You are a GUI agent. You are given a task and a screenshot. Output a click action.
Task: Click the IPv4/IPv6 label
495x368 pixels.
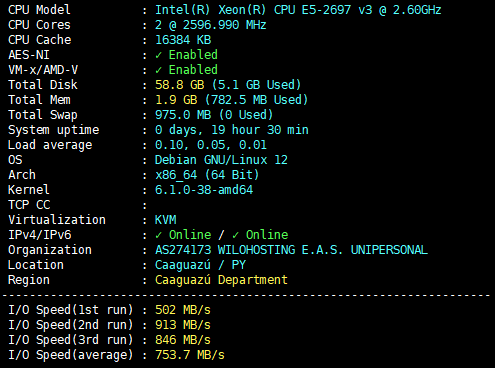pyautogui.click(x=39, y=235)
